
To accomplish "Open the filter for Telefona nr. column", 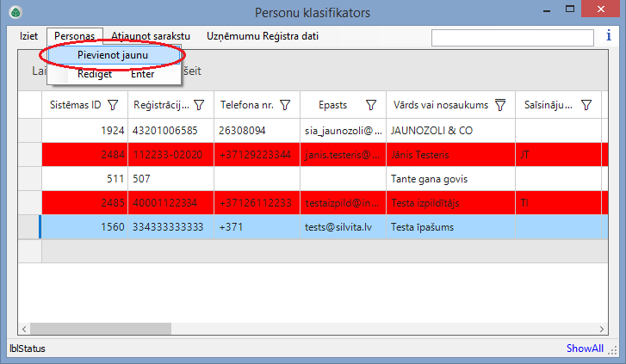I will tap(285, 105).
